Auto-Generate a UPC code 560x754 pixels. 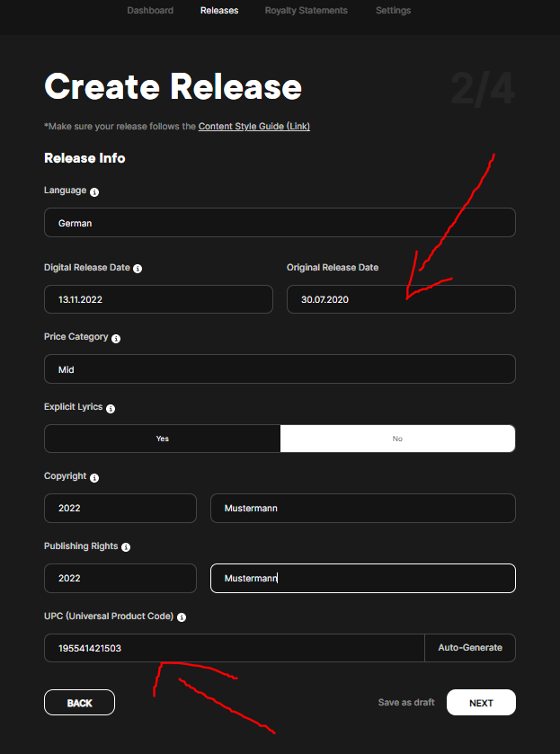[x=470, y=648]
